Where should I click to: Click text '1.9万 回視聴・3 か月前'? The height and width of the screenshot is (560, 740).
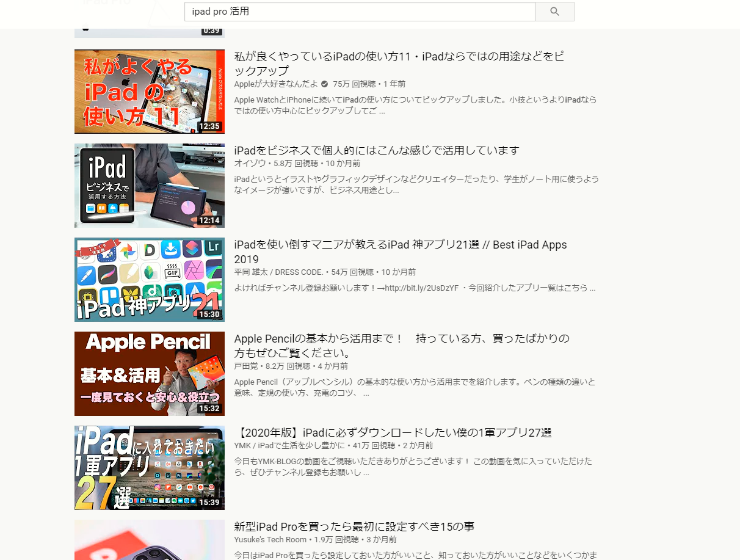tap(355, 540)
